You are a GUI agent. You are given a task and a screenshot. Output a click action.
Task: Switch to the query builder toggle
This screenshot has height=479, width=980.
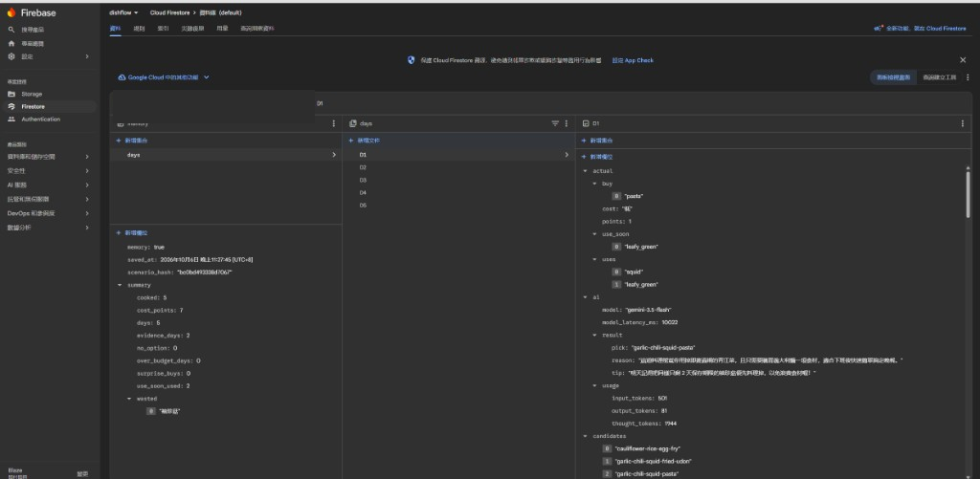pyautogui.click(x=940, y=77)
